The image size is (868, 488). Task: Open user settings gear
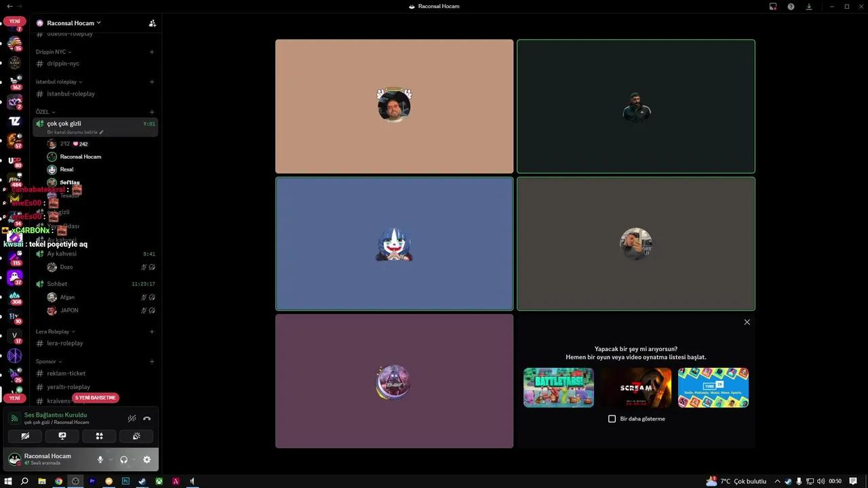pyautogui.click(x=146, y=460)
